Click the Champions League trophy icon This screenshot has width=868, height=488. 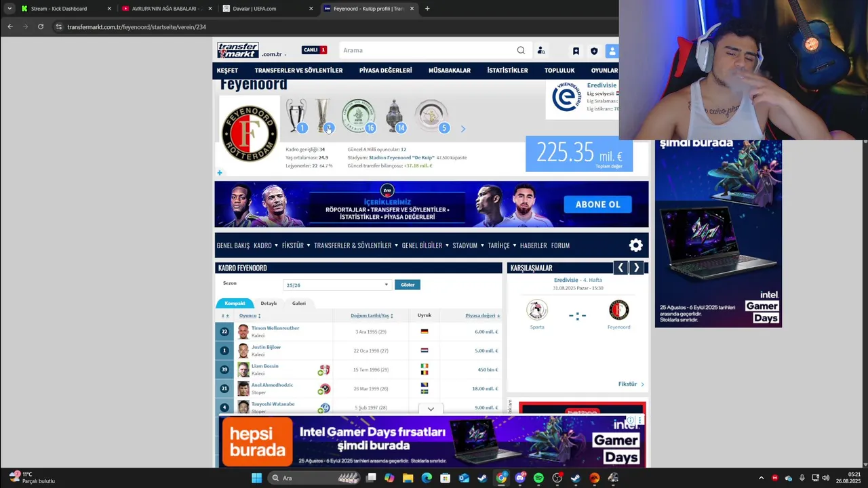[x=296, y=115]
